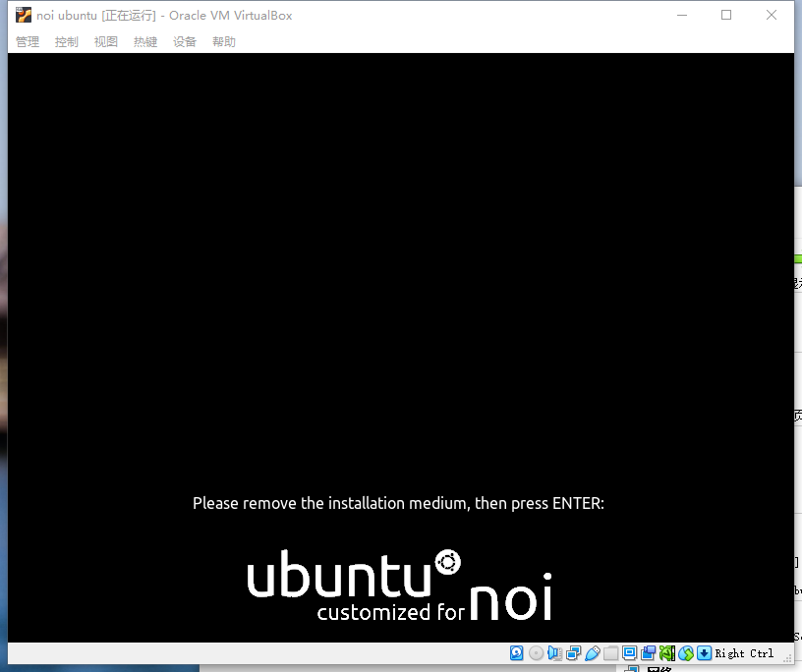Toggle keyboard capture with the down-arrow indicator
This screenshot has height=672, width=802.
tap(704, 653)
